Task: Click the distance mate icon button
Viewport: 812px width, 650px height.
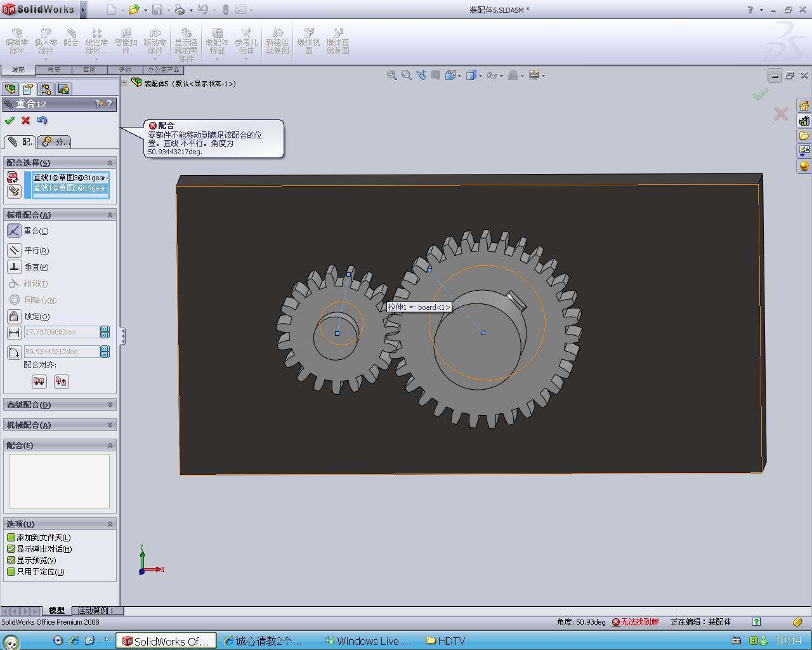Action: pos(14,332)
